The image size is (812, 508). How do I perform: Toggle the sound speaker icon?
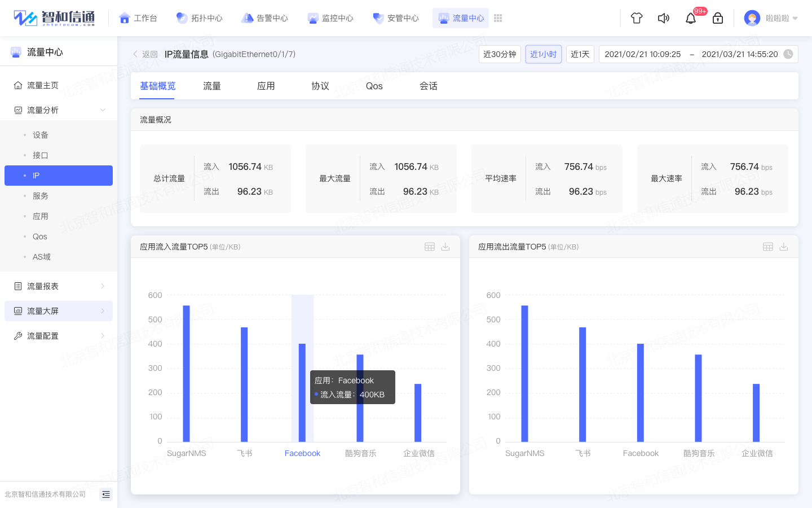coord(664,18)
